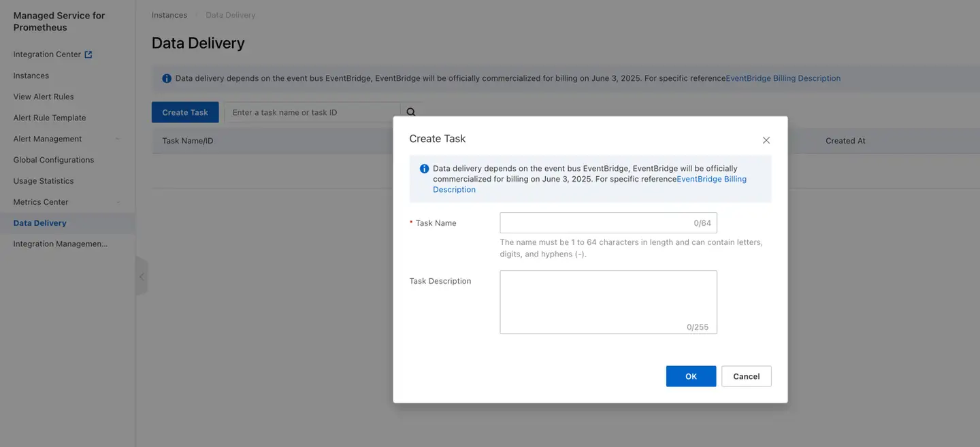
Task: Cancel the Create Task dialog
Action: click(746, 376)
